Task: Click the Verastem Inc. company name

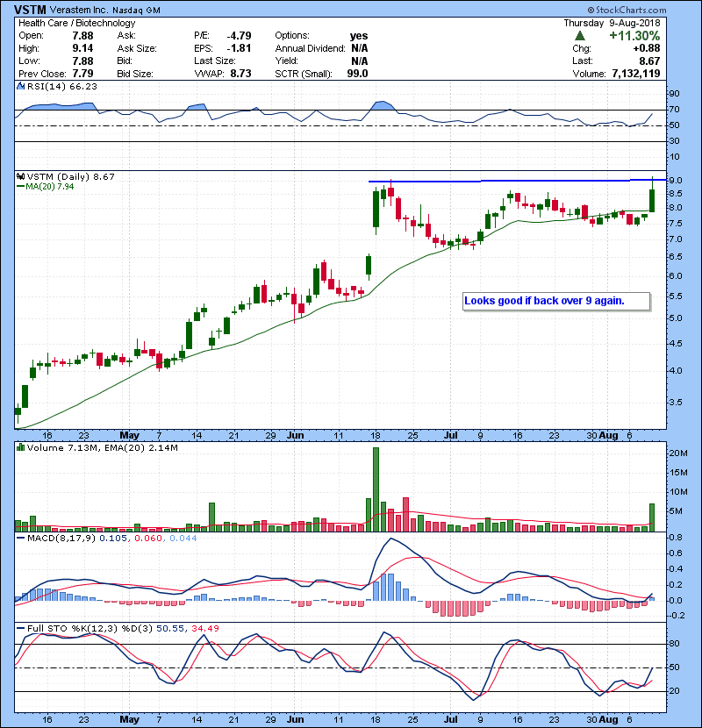Action: coord(77,10)
